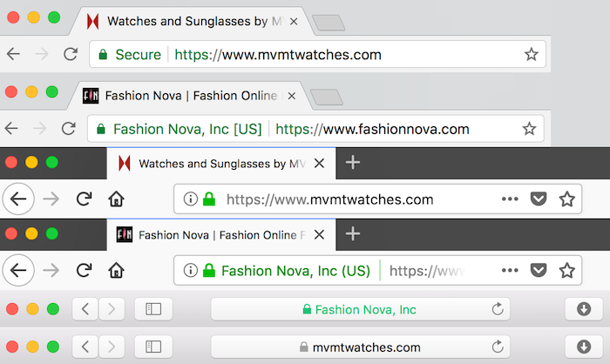Click Fashion Nova, Inc [US] certificate label in Chrome
The image size is (610, 364).
tap(186, 129)
